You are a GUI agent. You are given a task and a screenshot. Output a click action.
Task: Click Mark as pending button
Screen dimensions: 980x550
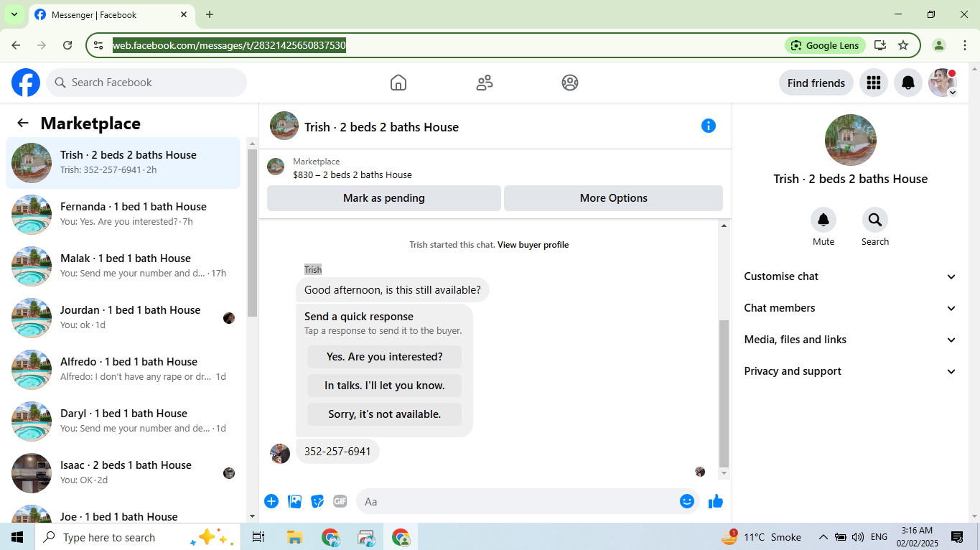point(384,198)
